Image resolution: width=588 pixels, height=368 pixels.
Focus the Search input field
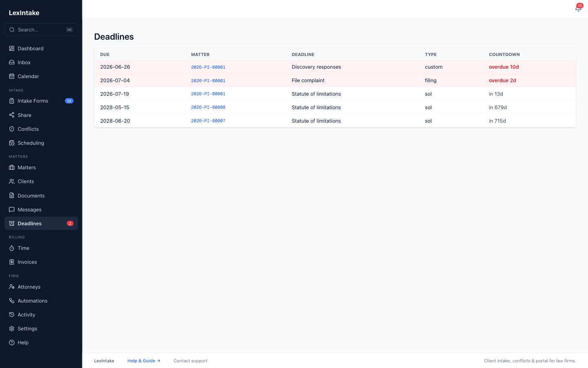tap(41, 29)
